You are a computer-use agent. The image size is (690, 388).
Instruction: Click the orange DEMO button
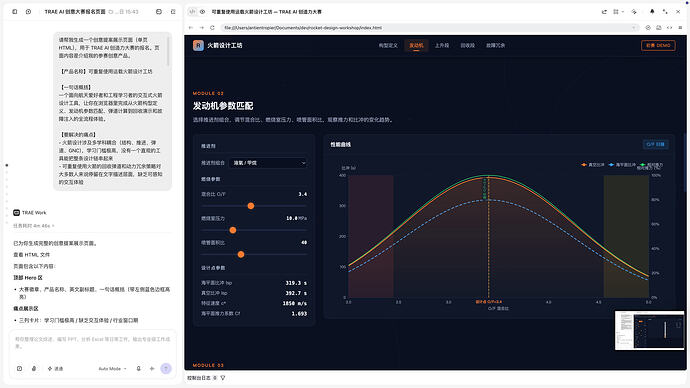point(658,45)
